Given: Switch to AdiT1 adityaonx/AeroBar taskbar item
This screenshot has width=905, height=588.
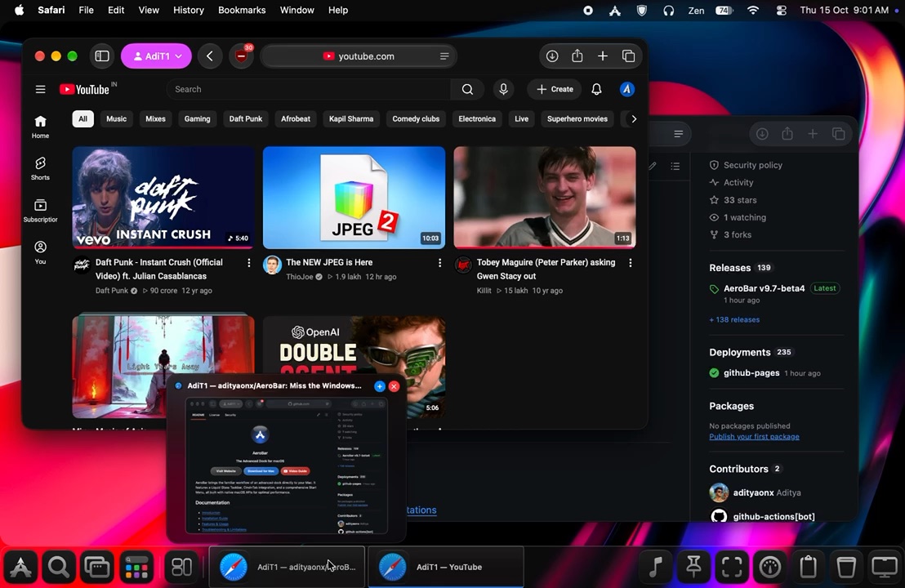Looking at the screenshot, I should point(287,567).
